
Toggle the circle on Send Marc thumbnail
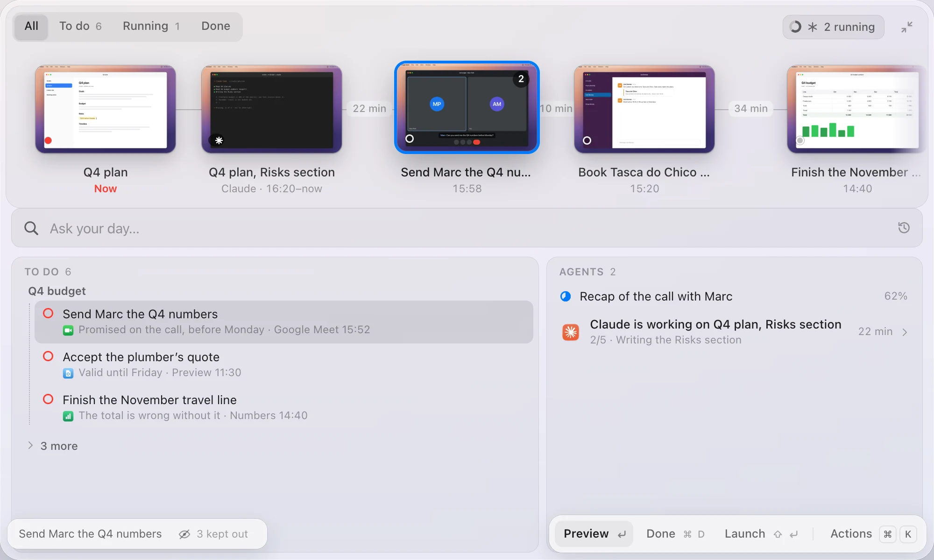[x=410, y=139]
